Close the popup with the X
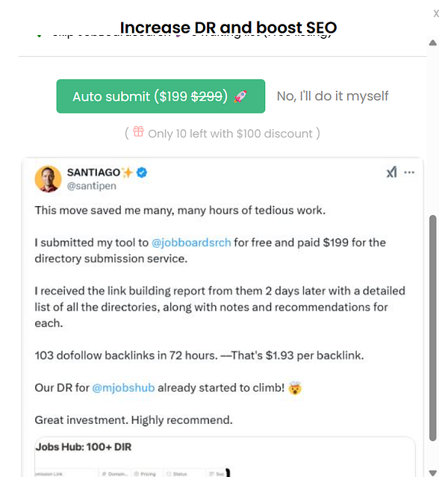Screen dimensions: 448x477 [436, 13]
